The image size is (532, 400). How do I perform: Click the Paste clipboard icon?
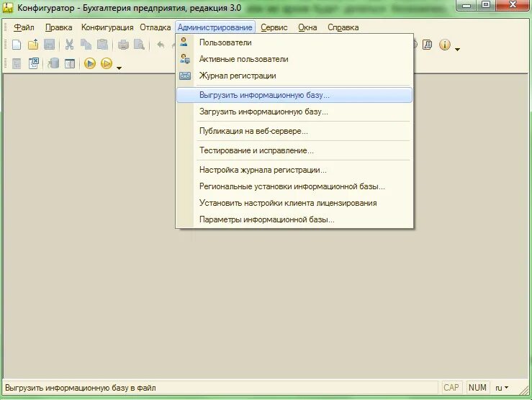[x=102, y=45]
